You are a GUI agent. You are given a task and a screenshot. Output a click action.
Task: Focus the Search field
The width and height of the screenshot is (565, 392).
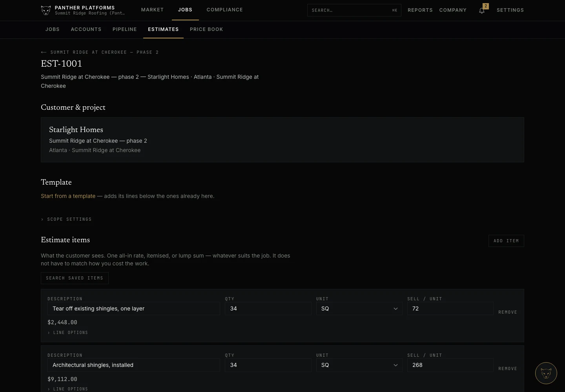(354, 10)
